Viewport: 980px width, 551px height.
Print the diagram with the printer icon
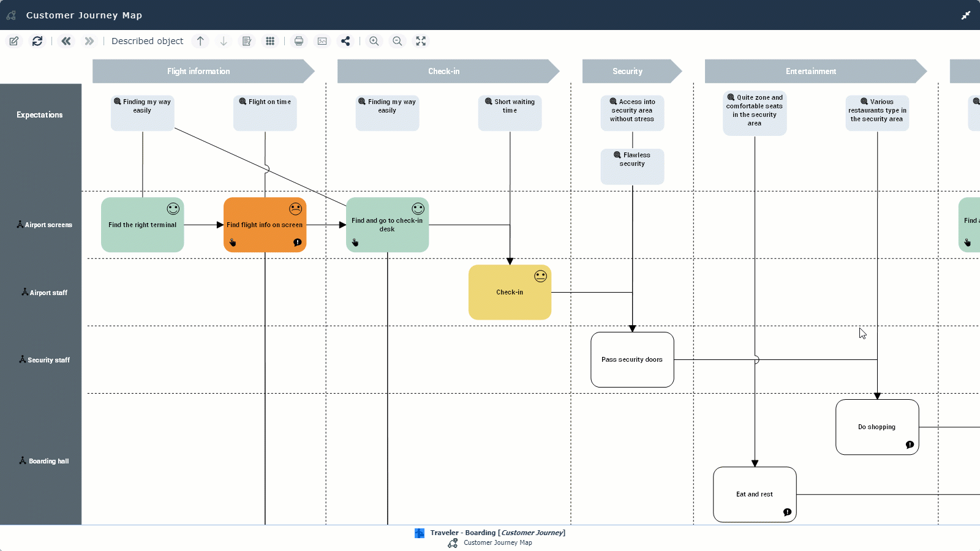point(299,41)
